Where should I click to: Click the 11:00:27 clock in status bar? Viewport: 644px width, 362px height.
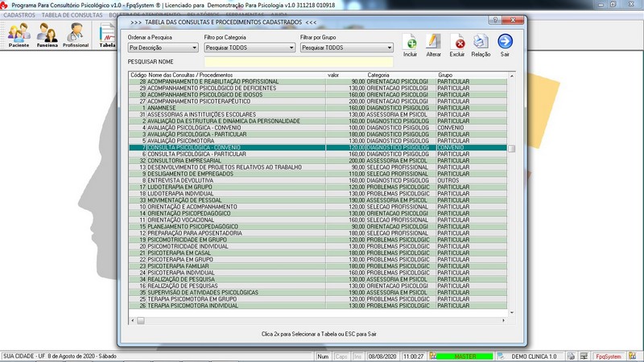[x=413, y=356]
